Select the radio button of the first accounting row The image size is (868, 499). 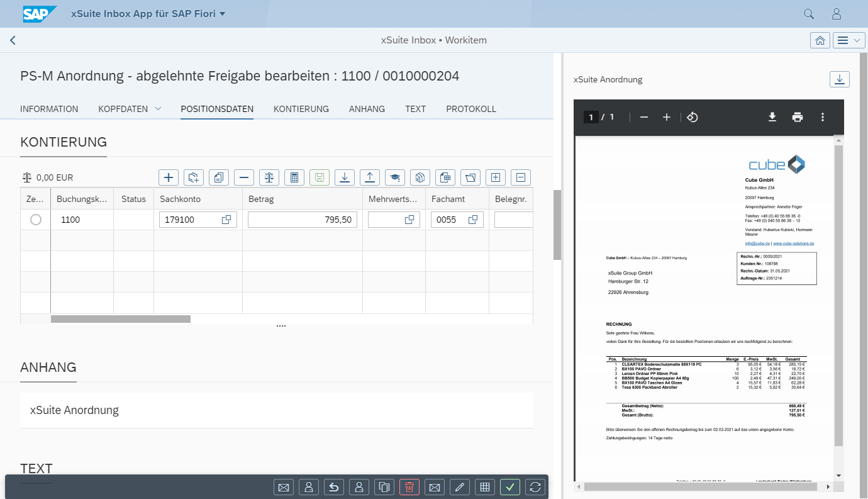pyautogui.click(x=35, y=220)
